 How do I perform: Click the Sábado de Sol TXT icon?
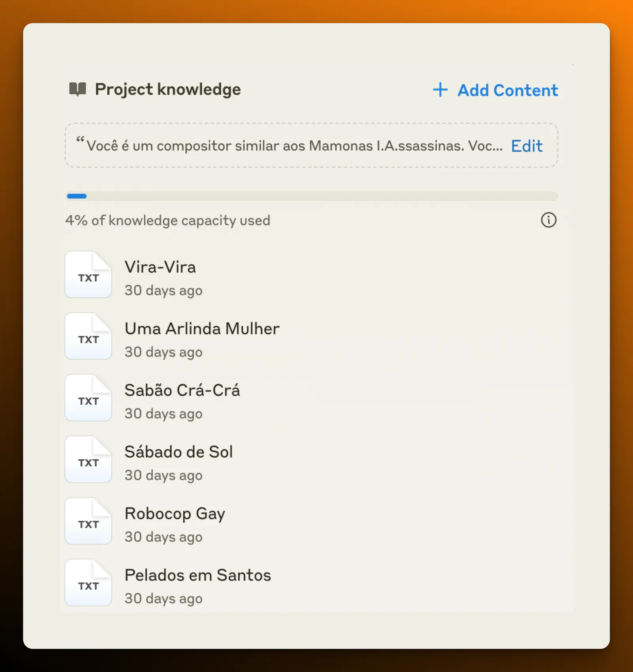tap(88, 460)
